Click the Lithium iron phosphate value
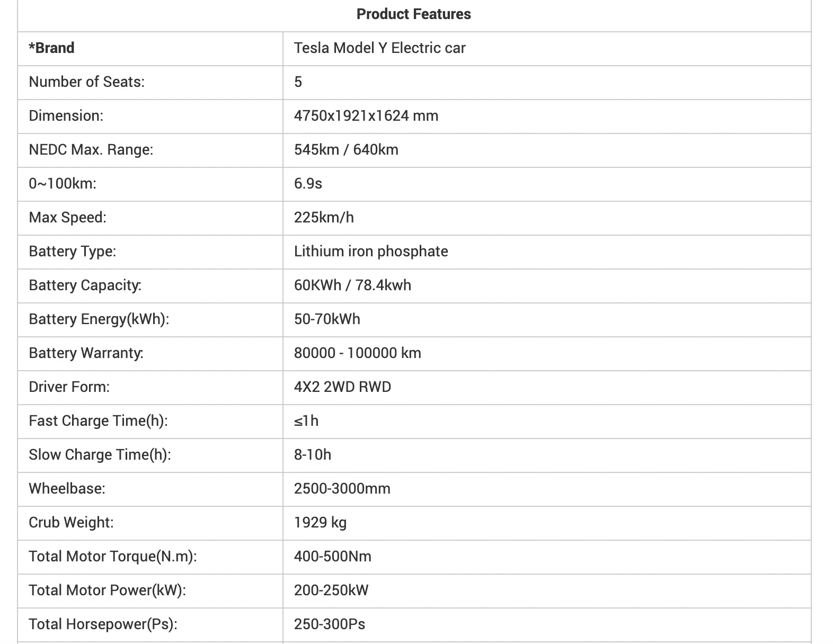 pos(371,252)
